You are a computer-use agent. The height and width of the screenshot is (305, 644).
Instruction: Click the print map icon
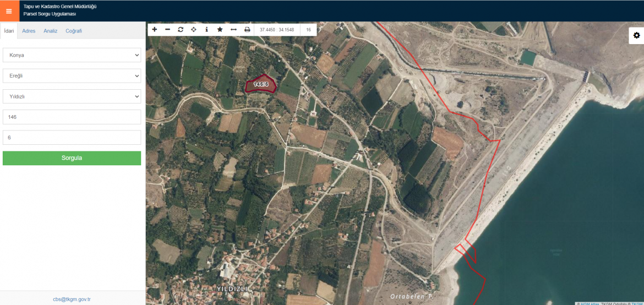pyautogui.click(x=247, y=29)
